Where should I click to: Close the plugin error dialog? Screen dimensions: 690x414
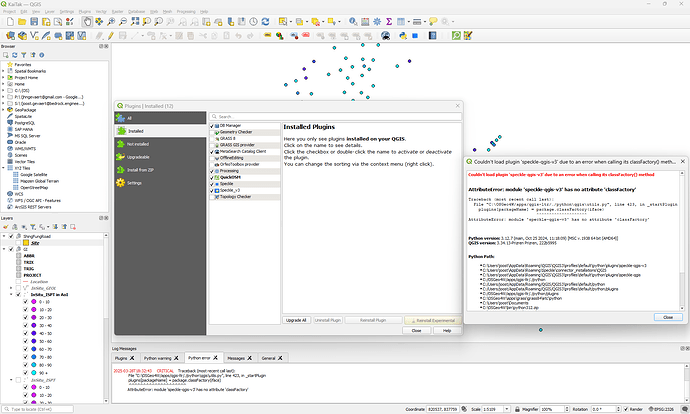(668, 317)
